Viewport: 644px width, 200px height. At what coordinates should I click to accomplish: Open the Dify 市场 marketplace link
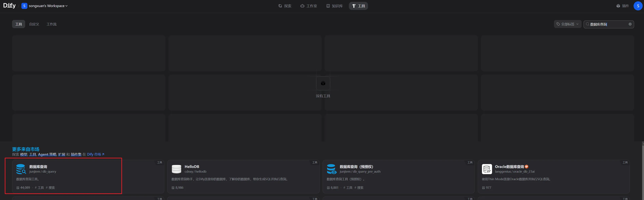pos(96,154)
